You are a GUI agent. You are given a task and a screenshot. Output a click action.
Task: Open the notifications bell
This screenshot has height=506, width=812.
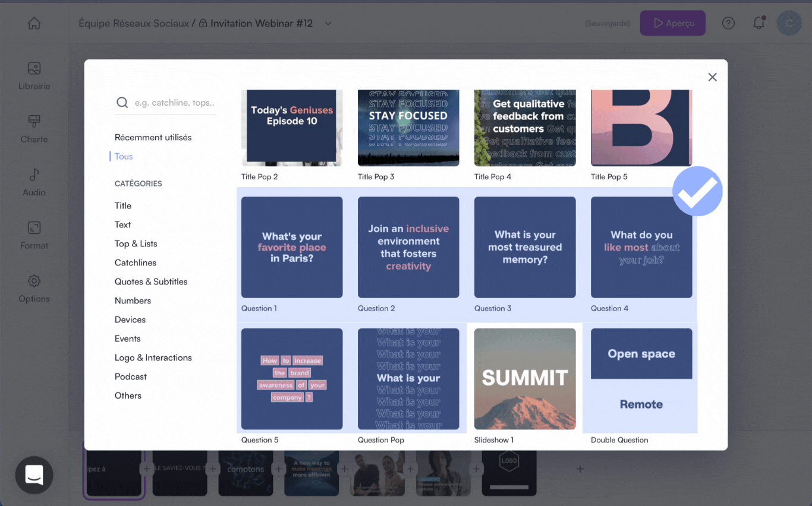(759, 23)
